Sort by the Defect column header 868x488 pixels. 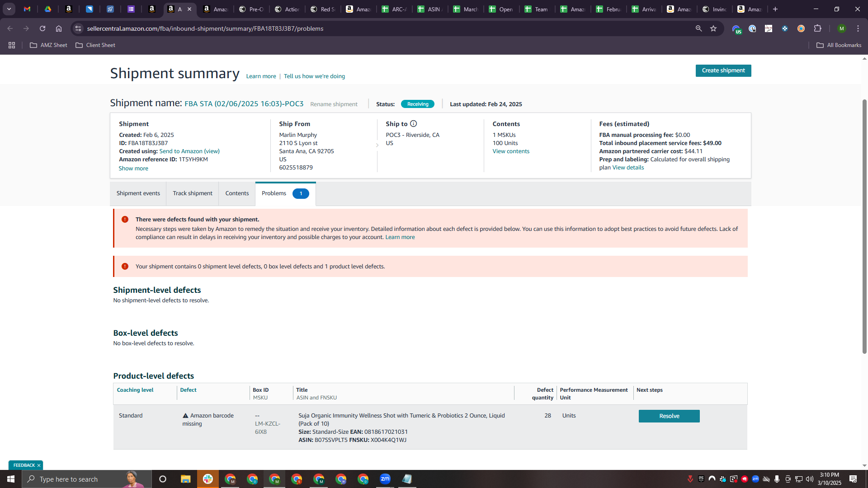point(188,390)
